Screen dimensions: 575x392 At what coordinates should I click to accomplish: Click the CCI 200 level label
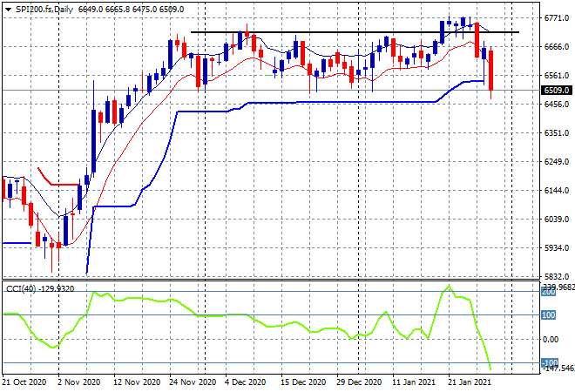(549, 292)
